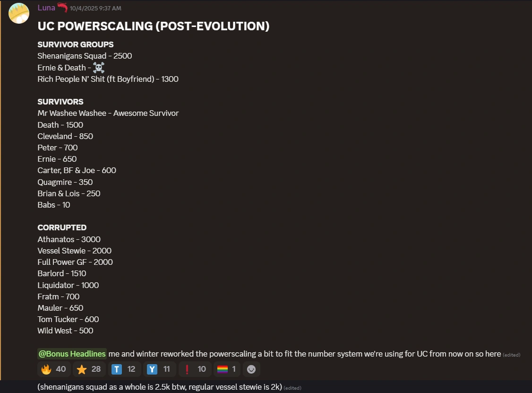
Task: Click the line Shenanigans Squad - 2500
Action: [x=85, y=56]
